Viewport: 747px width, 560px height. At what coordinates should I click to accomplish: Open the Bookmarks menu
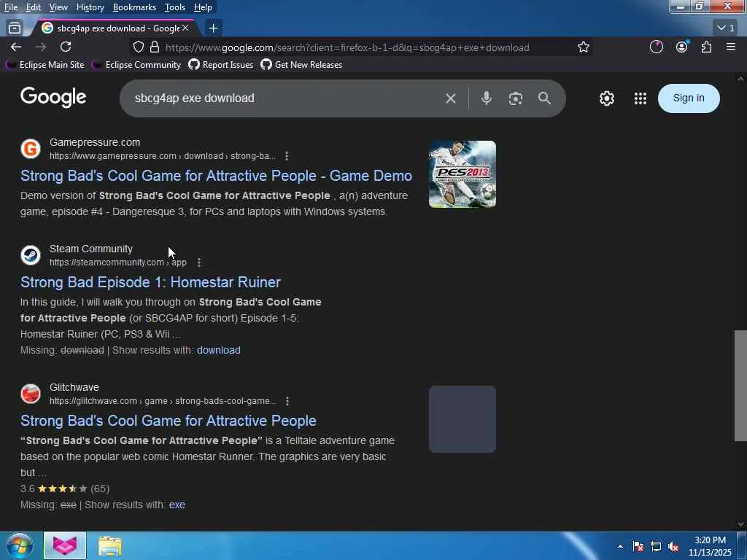(x=134, y=7)
